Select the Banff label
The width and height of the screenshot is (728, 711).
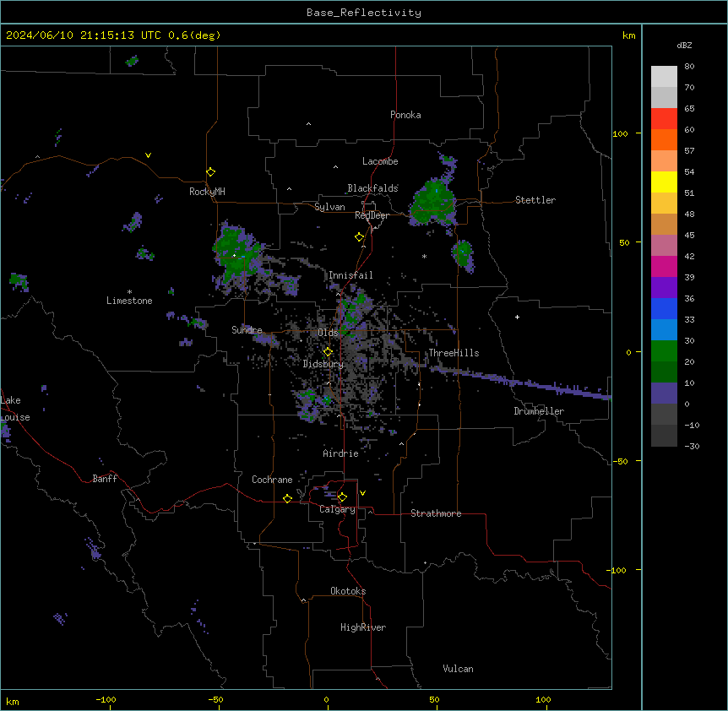pyautogui.click(x=105, y=479)
